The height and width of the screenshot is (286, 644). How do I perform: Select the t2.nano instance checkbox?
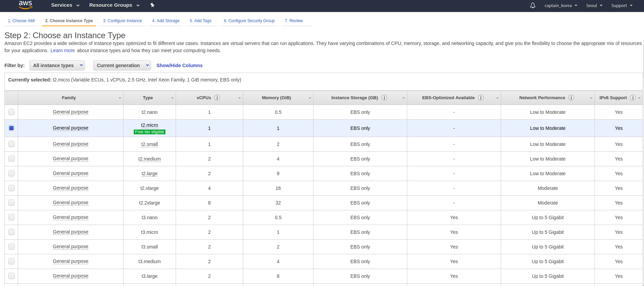[x=12, y=112]
